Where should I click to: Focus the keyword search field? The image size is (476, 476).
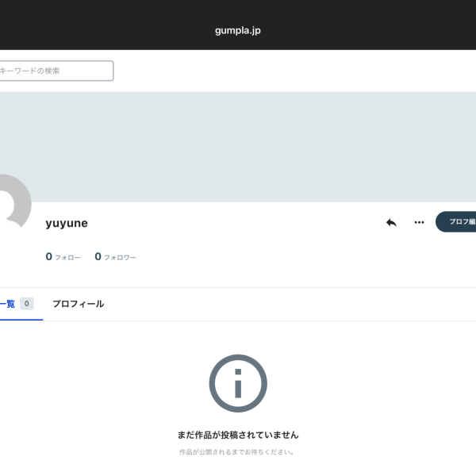coord(56,71)
